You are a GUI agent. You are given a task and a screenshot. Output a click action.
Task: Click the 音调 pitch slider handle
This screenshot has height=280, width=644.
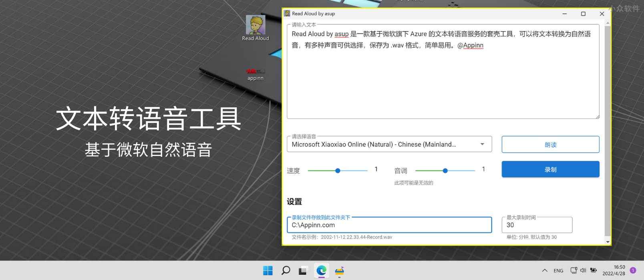pyautogui.click(x=445, y=171)
